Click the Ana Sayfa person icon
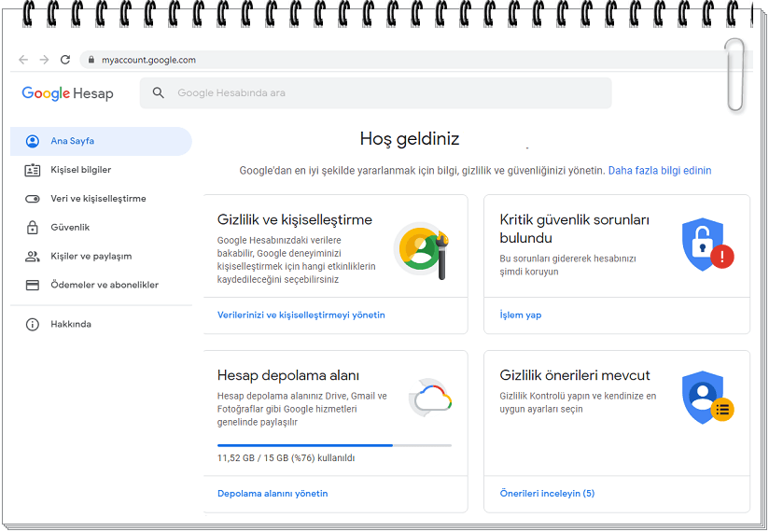769x532 pixels. pos(33,141)
